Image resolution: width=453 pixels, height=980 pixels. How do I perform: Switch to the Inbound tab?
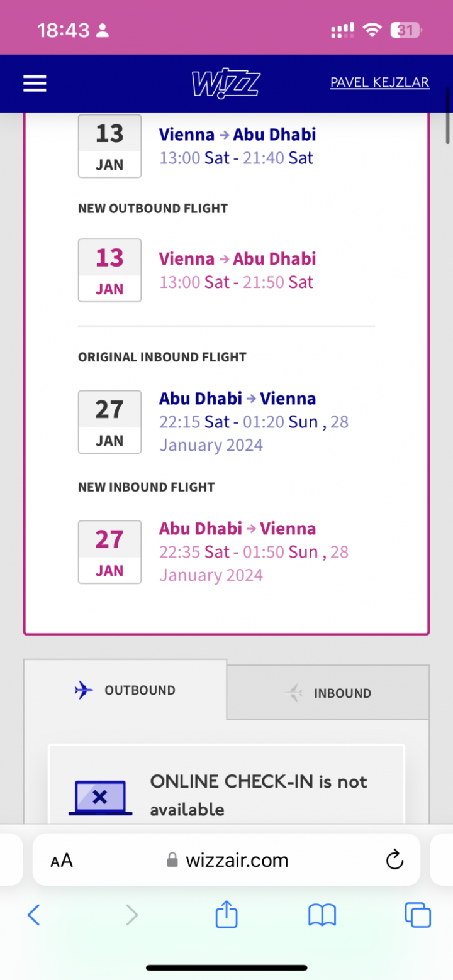tap(328, 693)
